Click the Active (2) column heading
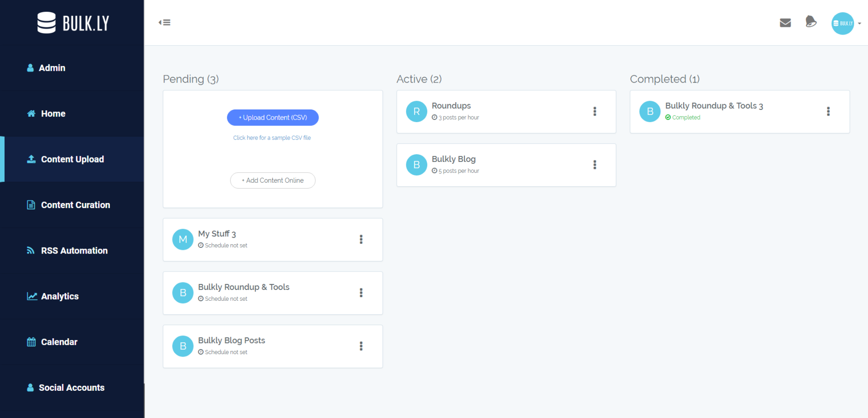868x418 pixels. point(419,79)
